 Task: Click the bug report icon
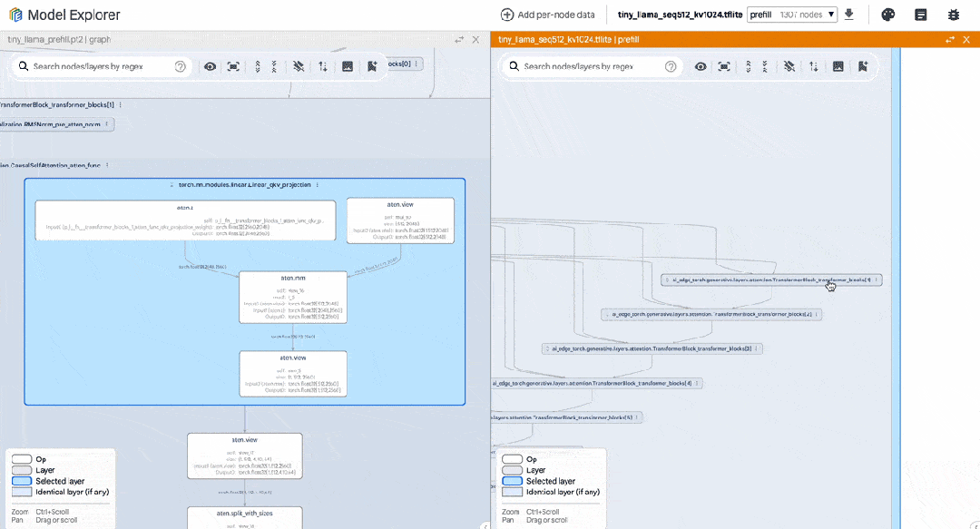tap(953, 15)
